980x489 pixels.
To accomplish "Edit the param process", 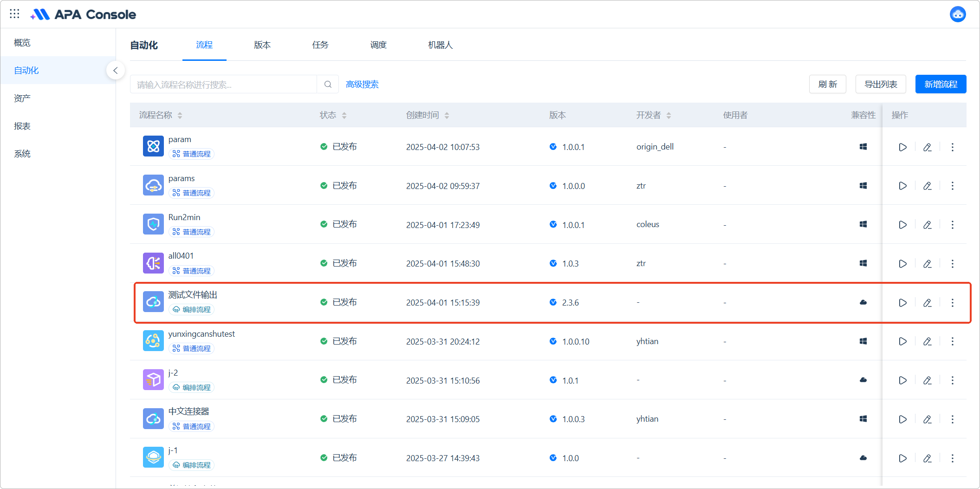I will tap(928, 147).
